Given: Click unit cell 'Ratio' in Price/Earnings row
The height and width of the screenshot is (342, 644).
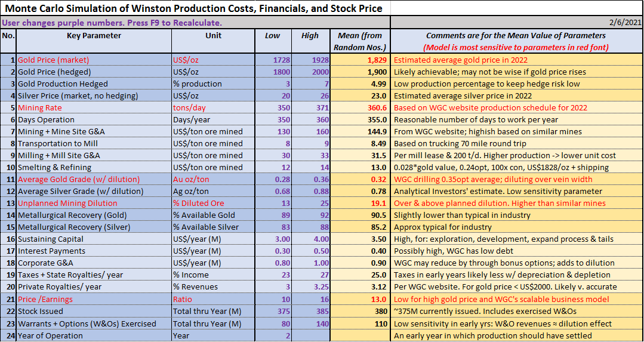Looking at the screenshot, I should [213, 299].
